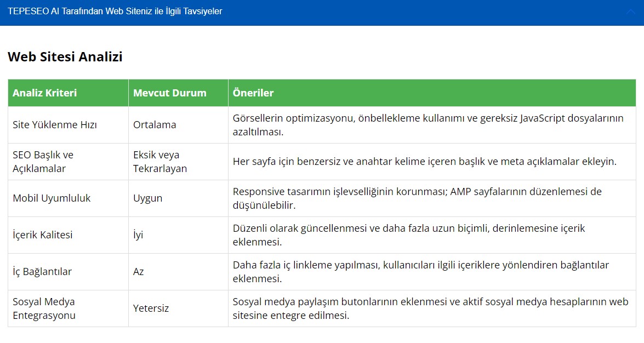Click the Mobil Uyumluluk row label
Viewport: 644px width, 343px height.
[52, 198]
